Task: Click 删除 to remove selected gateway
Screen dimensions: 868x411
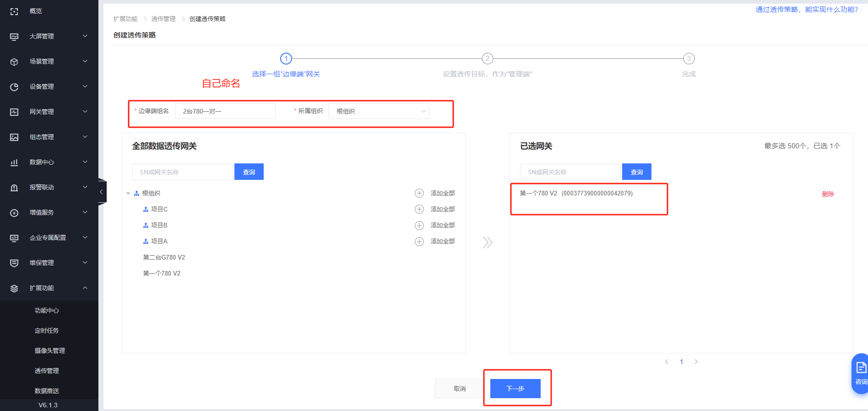Action: 828,194
